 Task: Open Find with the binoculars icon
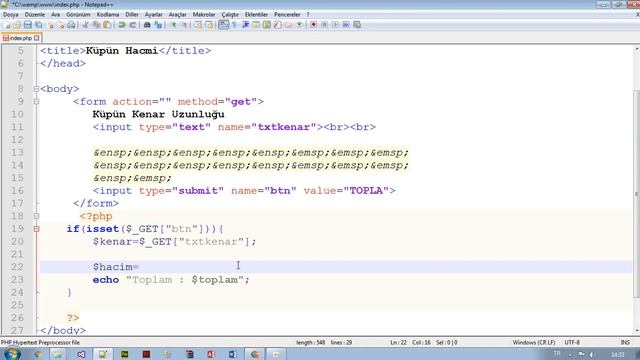pos(147,25)
